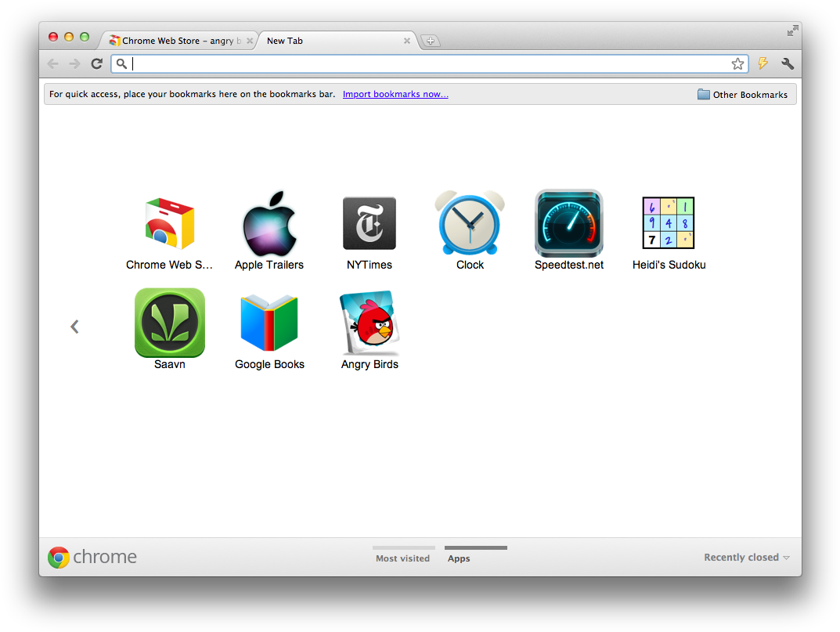
Task: Launch Heidi's Sudoku
Action: click(x=669, y=223)
